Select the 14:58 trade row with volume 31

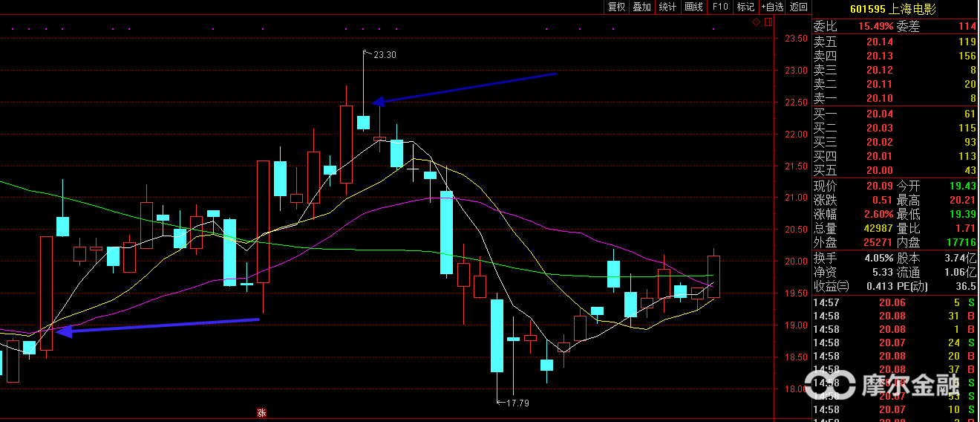click(x=896, y=316)
